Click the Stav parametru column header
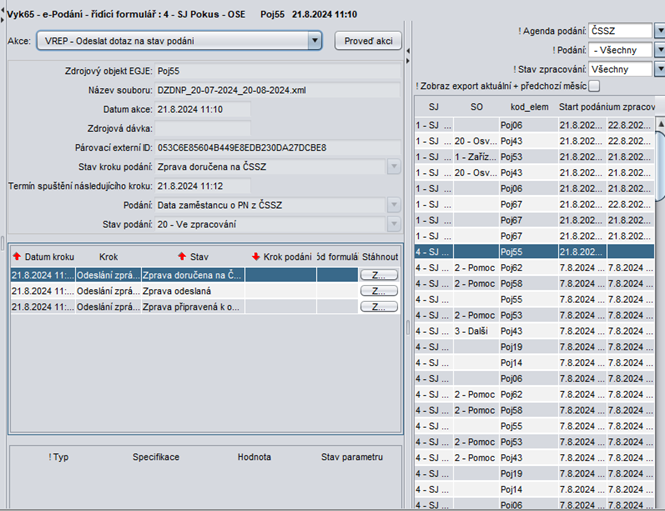This screenshot has width=665, height=511. (x=352, y=457)
